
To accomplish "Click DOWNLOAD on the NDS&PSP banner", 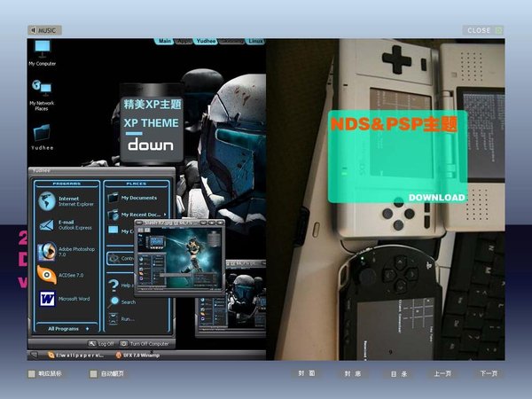I will tap(436, 198).
